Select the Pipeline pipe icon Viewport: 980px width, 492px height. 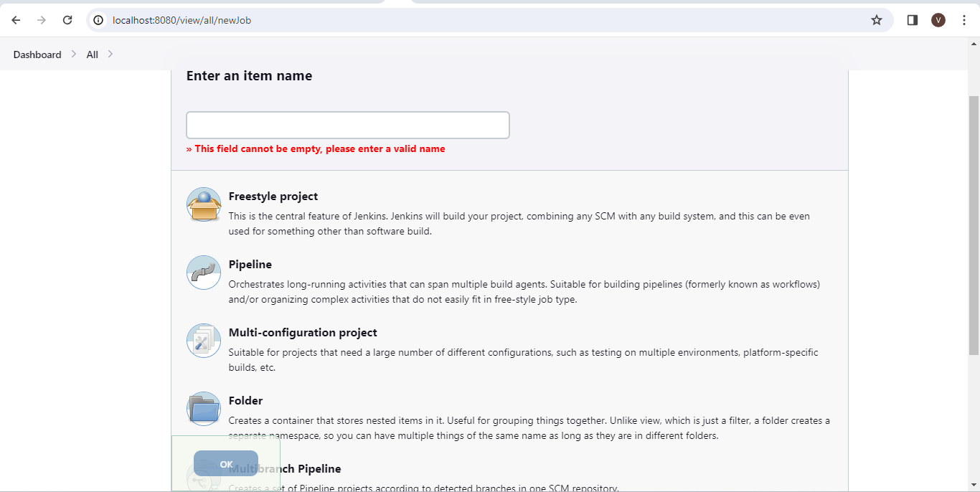pyautogui.click(x=204, y=273)
